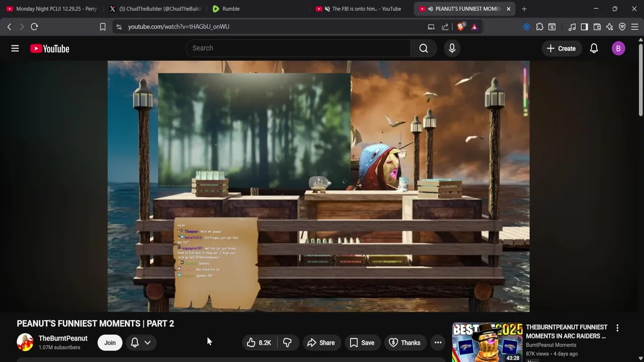644x362 pixels.
Task: Open BurntPeanut Moments channel link
Action: point(551,345)
